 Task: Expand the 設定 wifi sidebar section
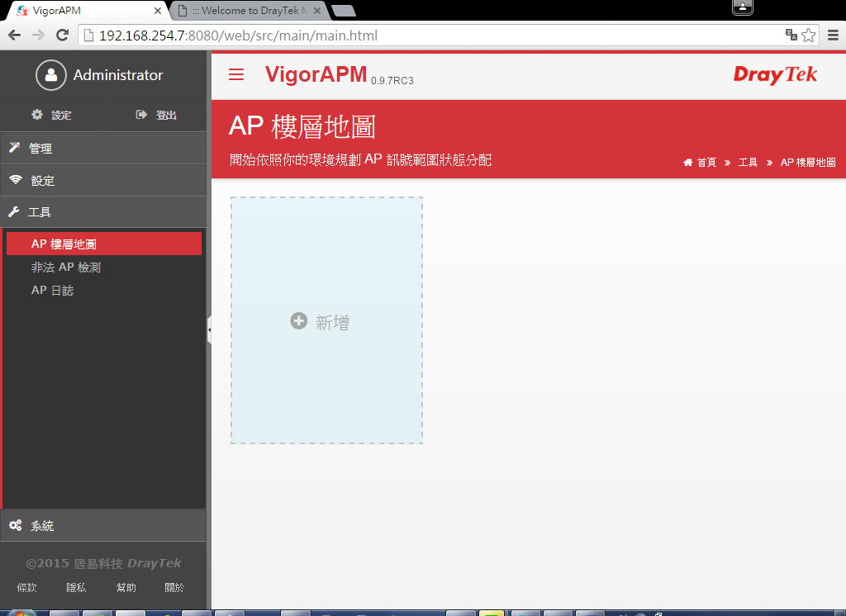[103, 180]
